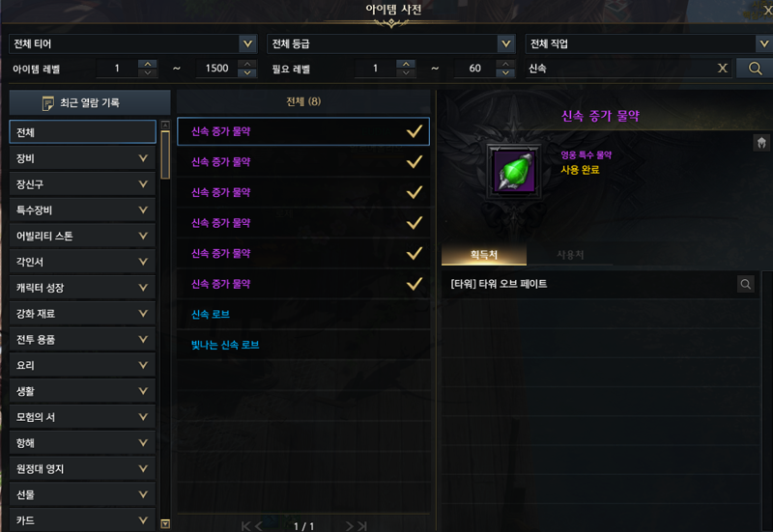Switch to the 사용처 tab
This screenshot has height=532, width=773.
click(570, 255)
